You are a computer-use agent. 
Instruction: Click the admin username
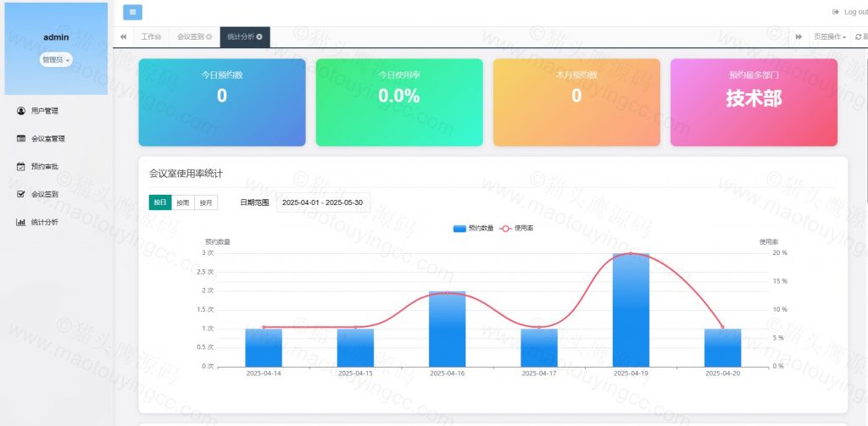click(56, 37)
